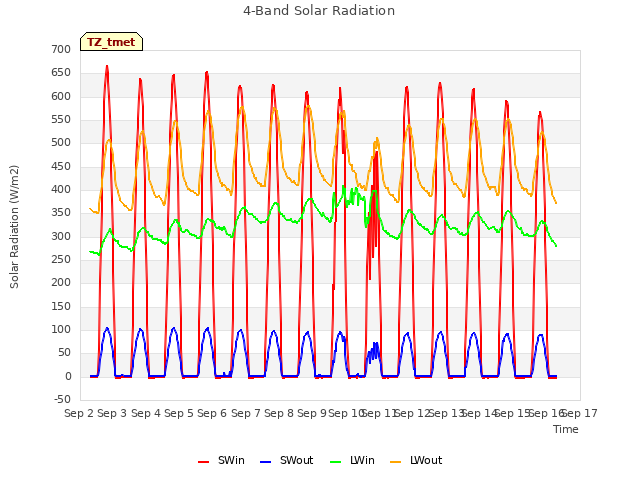Click the TZ_tmet annotation label
This screenshot has height=480, width=640.
[x=111, y=42]
